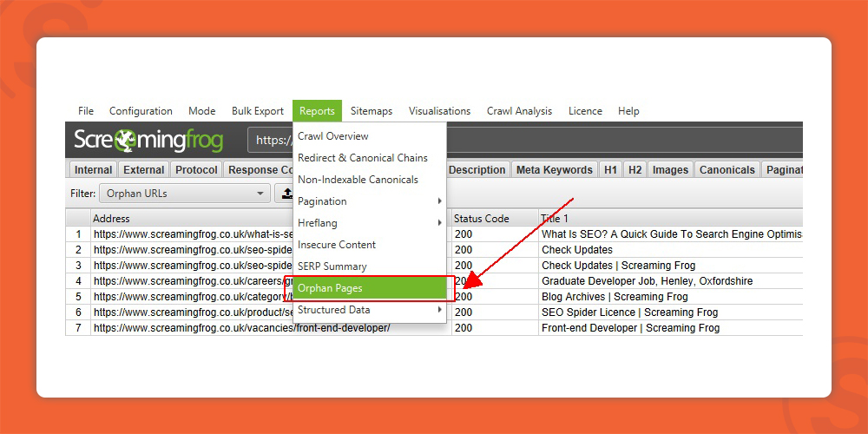Screen dimensions: 868x434
Task: Open the File menu
Action: point(86,111)
